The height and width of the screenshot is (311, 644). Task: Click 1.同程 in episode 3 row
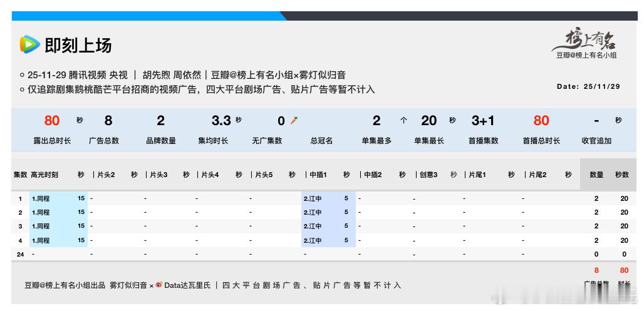(41, 226)
